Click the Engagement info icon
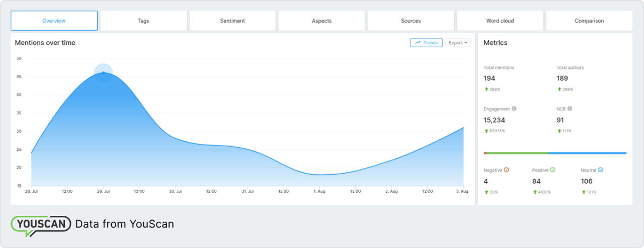This screenshot has height=248, width=644. (514, 109)
